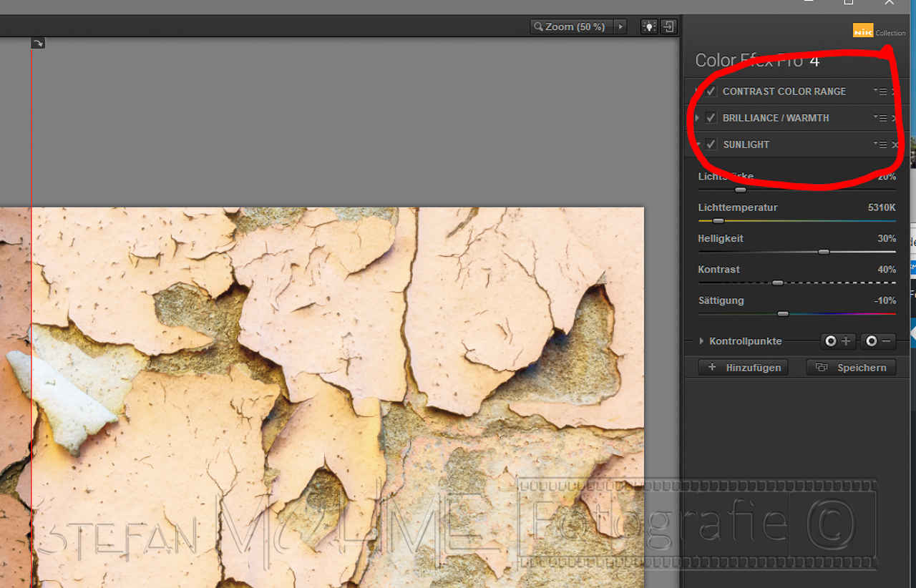Open the zoom level arrow dropdown
The height and width of the screenshot is (588, 916).
click(x=620, y=26)
